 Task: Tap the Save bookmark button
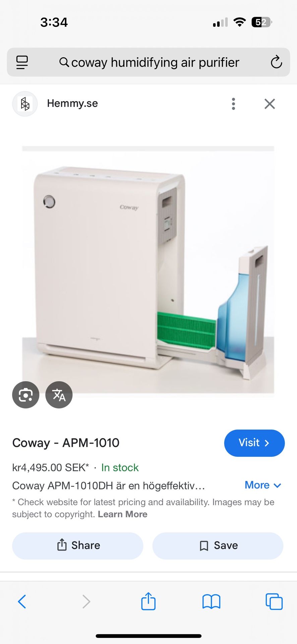(x=218, y=545)
